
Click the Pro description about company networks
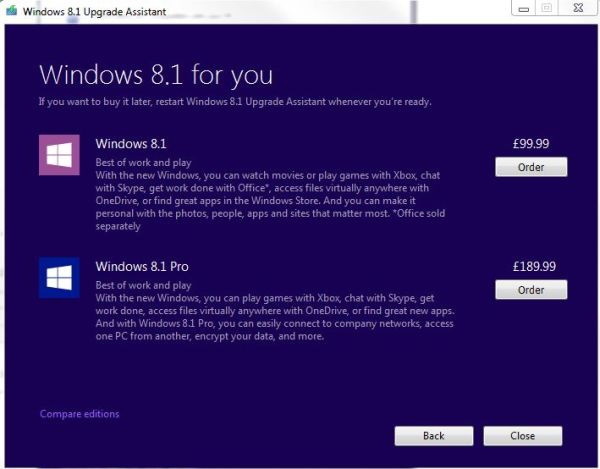coord(275,317)
